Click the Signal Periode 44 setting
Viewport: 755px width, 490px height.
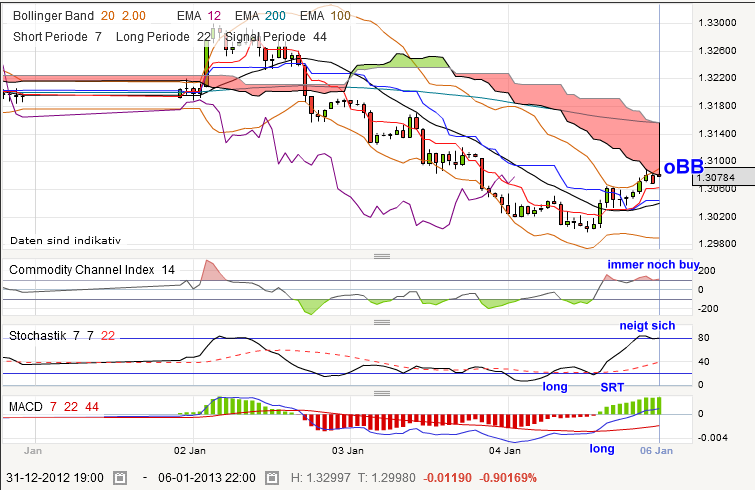point(276,37)
